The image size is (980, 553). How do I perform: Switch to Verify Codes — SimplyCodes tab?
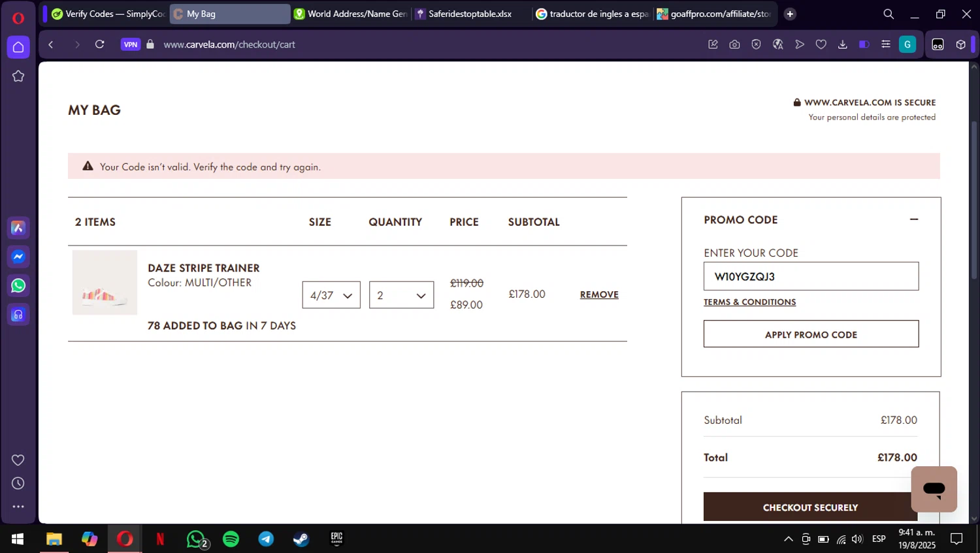[108, 14]
